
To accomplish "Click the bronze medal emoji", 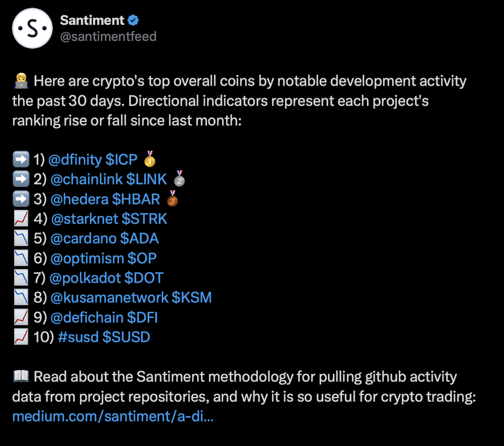I will [x=173, y=198].
